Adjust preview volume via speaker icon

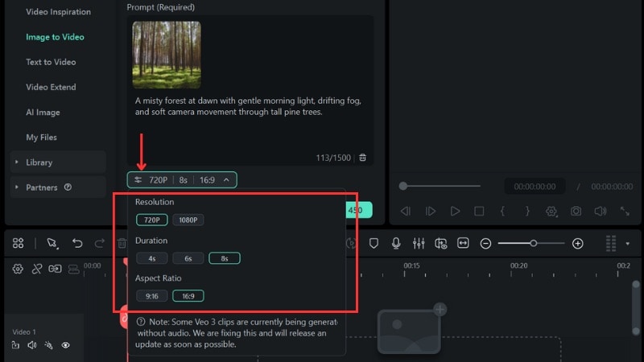[x=600, y=211]
